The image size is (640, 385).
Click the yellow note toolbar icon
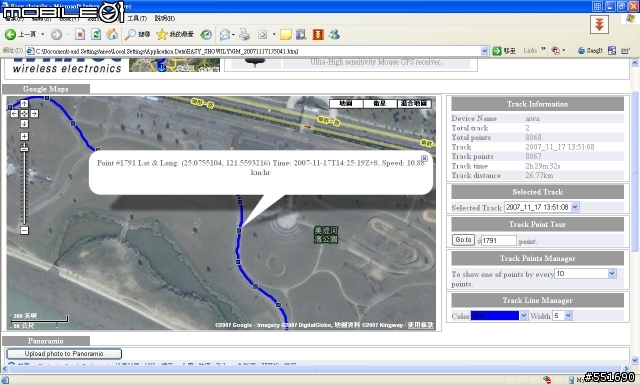(285, 35)
